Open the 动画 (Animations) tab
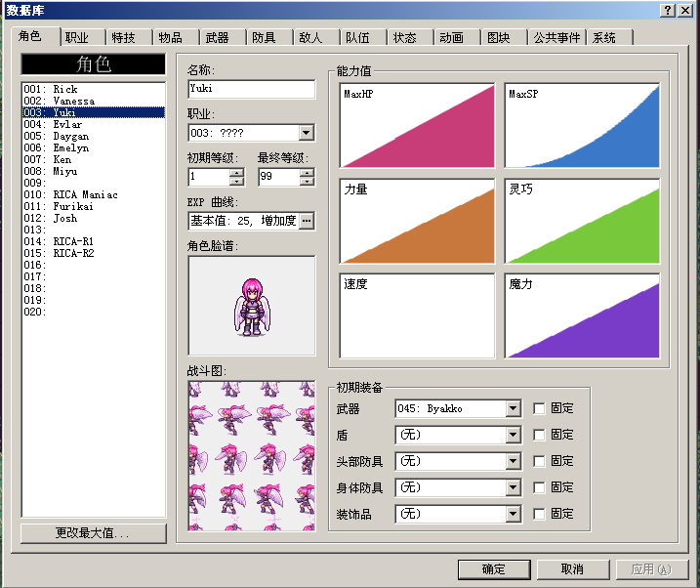Viewport: 700px width, 588px height. click(x=458, y=37)
